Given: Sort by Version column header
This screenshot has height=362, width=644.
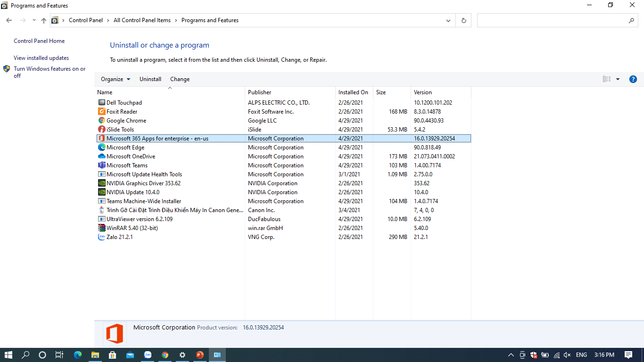Looking at the screenshot, I should [441, 92].
